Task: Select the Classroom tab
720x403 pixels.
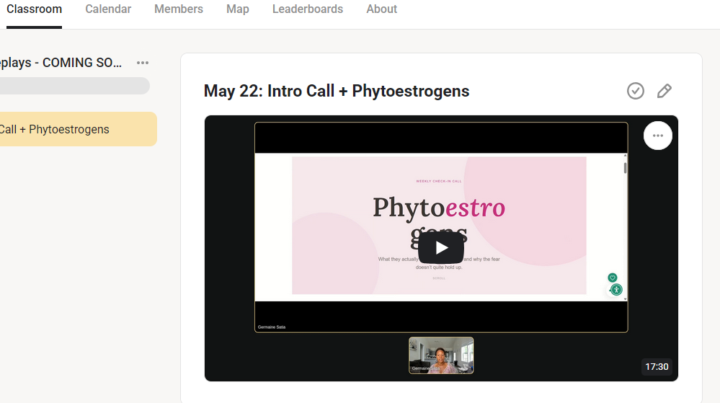Action: [34, 9]
